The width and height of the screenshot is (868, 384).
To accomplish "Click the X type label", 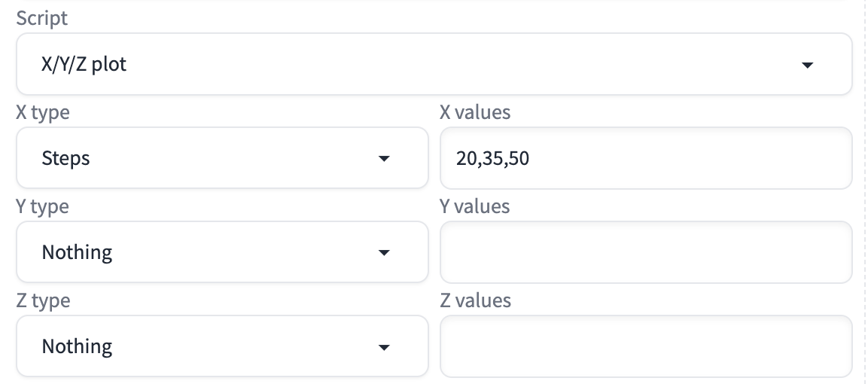I will tap(42, 113).
